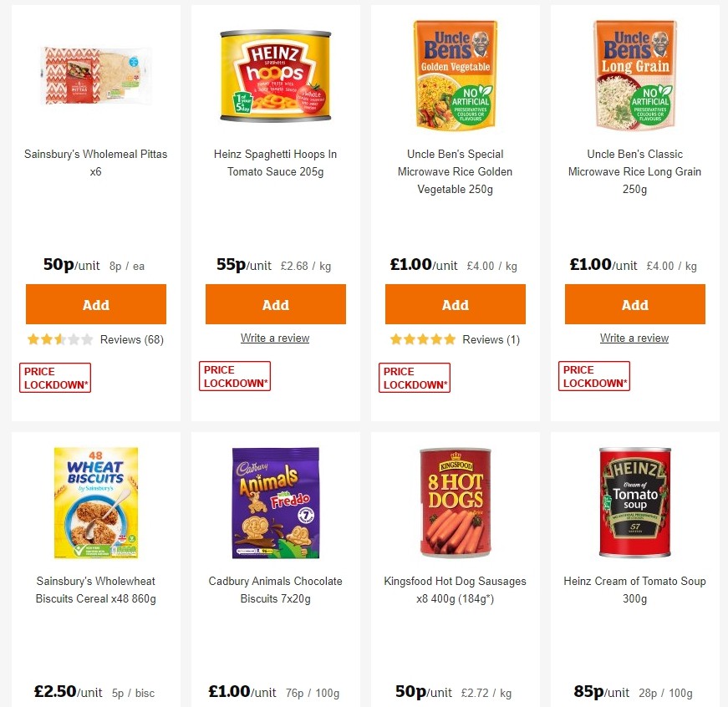Click the Price Lockdown badge under the pittas

tap(54, 377)
